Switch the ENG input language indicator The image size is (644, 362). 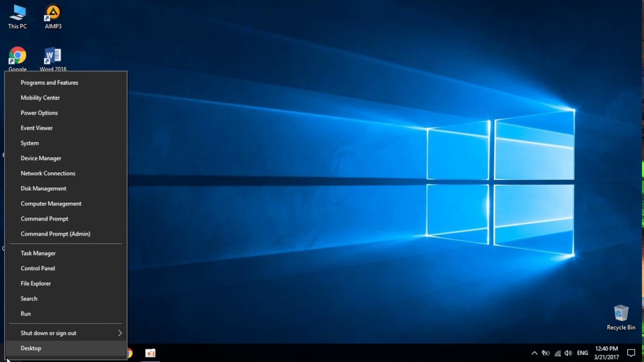[x=583, y=353]
